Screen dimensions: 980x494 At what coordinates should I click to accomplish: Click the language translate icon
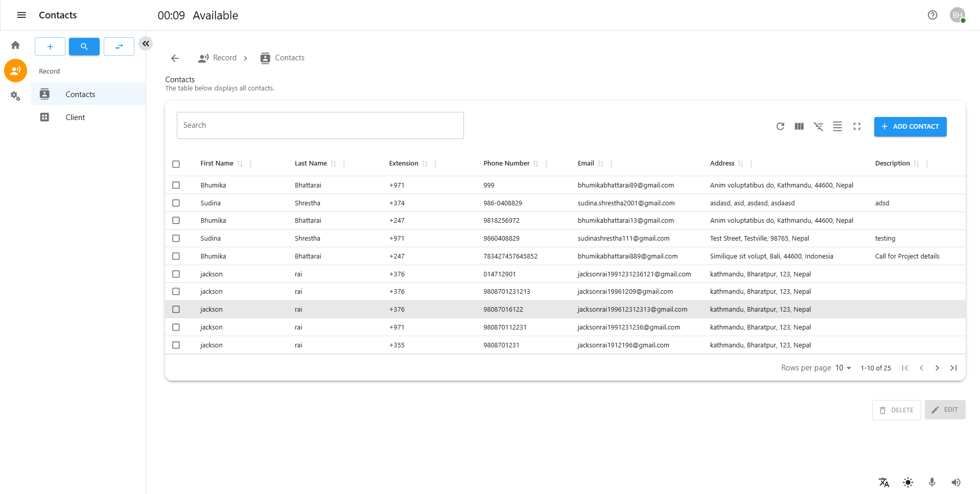click(883, 482)
